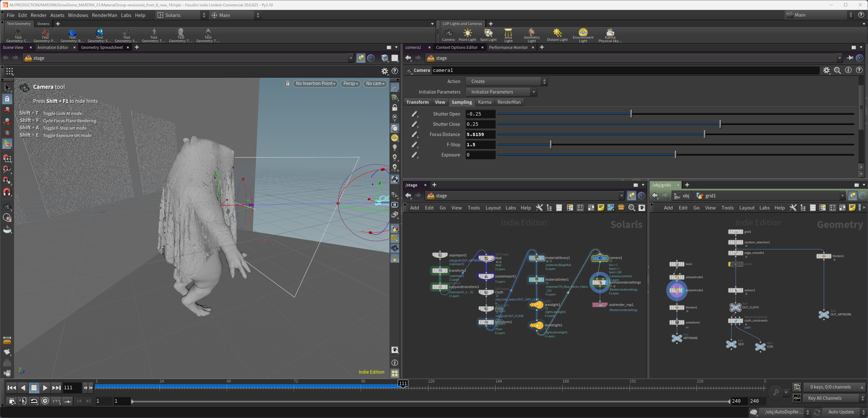Select the polyextrude2 node
Screen dimensions: 868x418
coord(676,290)
